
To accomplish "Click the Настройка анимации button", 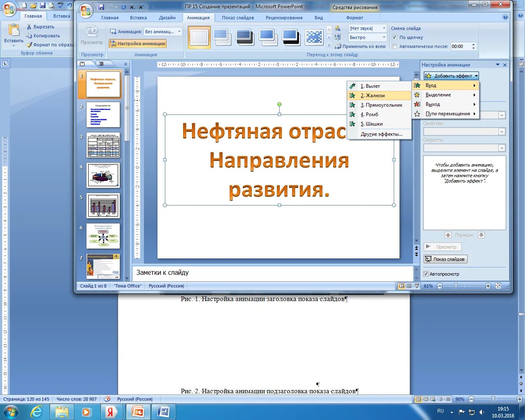I will coord(137,43).
